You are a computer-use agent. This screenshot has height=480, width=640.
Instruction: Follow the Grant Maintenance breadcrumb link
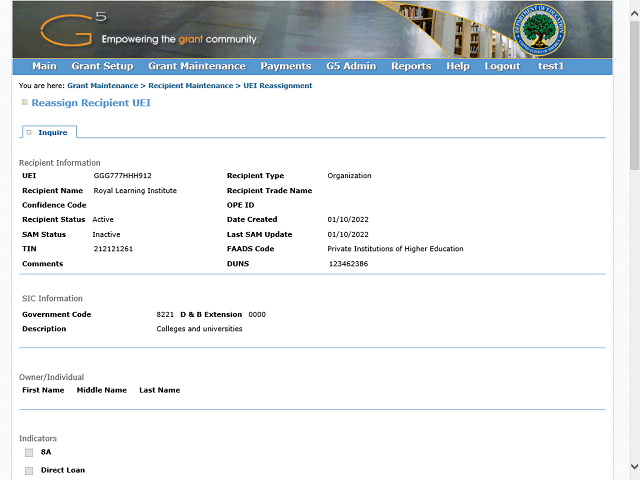pos(102,86)
